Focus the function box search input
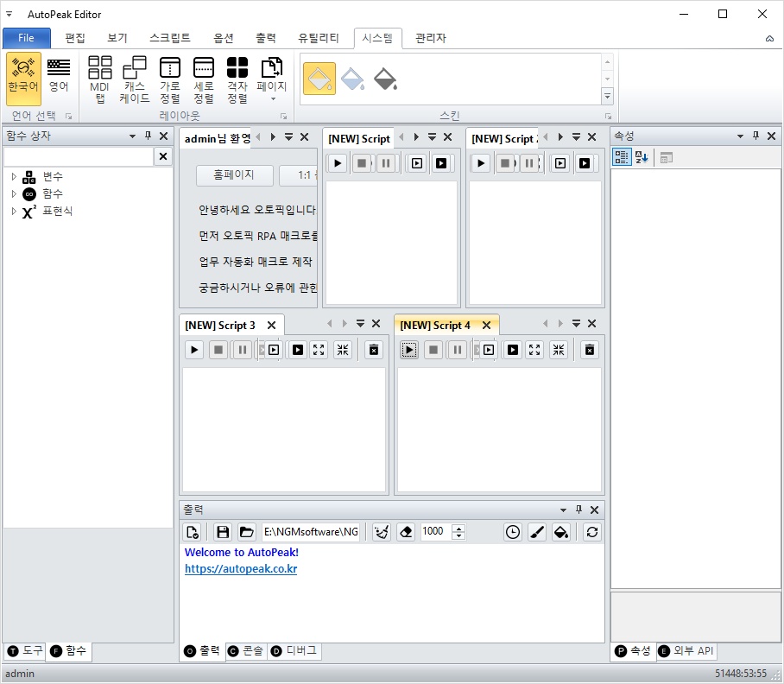 pos(79,156)
